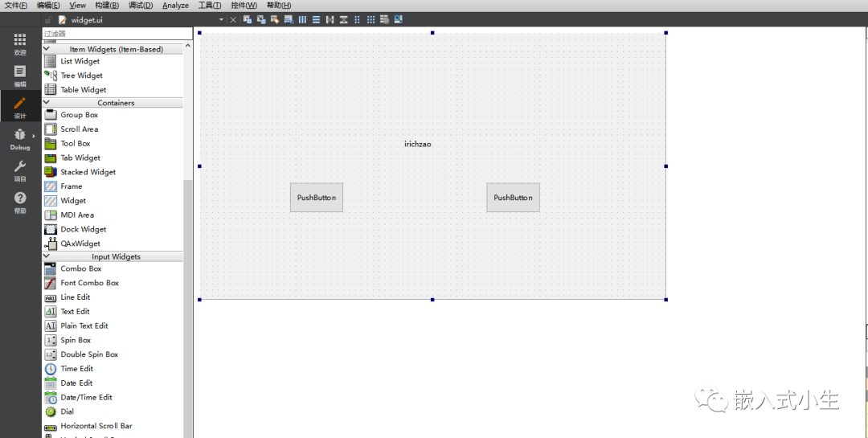The height and width of the screenshot is (438, 868).
Task: Click the Adjust Size toolbar icon
Action: pos(398,19)
